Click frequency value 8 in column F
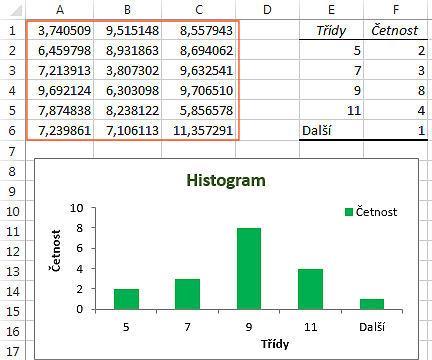Screen dimensions: 432x360 [396, 90]
